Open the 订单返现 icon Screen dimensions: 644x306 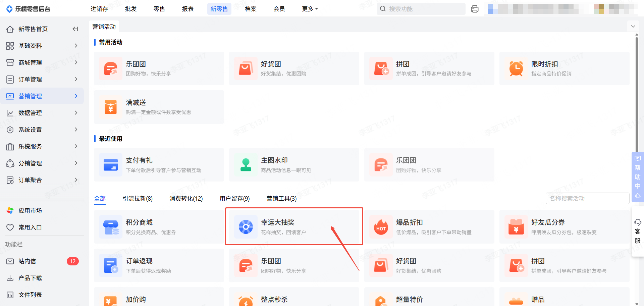tap(111, 265)
